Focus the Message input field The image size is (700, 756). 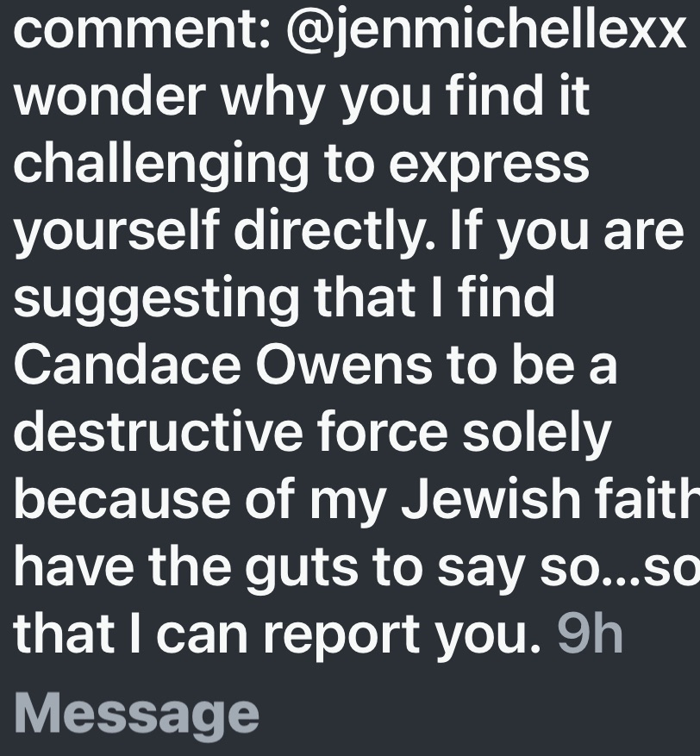138,714
